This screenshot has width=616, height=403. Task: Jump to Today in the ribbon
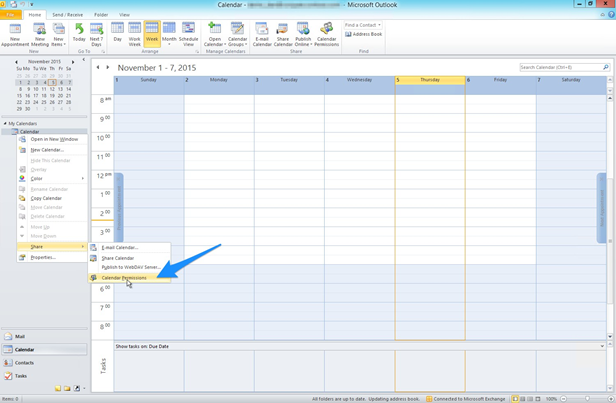click(x=79, y=34)
